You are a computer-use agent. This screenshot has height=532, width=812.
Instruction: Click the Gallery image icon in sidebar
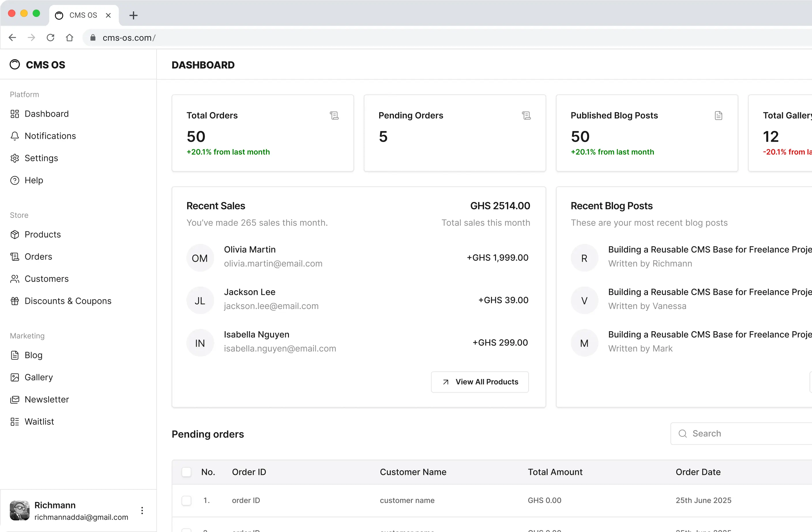pos(15,377)
